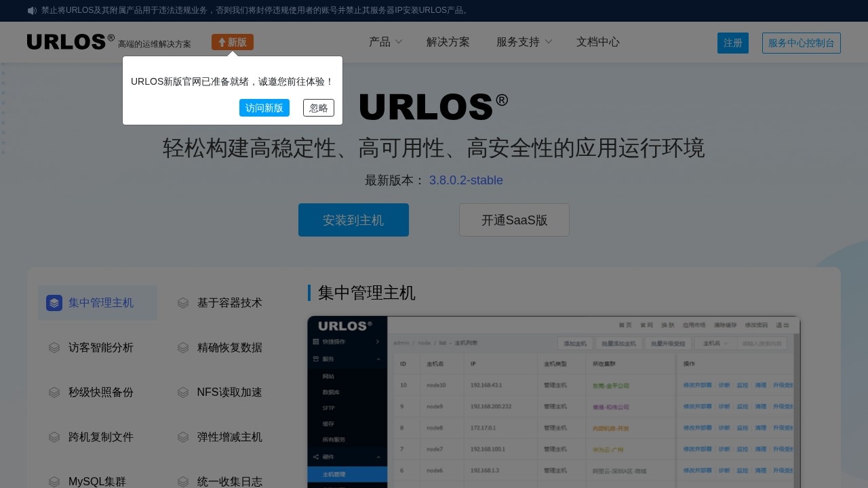This screenshot has height=488, width=868.
Task: Click the orange 新版 badge
Action: click(x=233, y=42)
